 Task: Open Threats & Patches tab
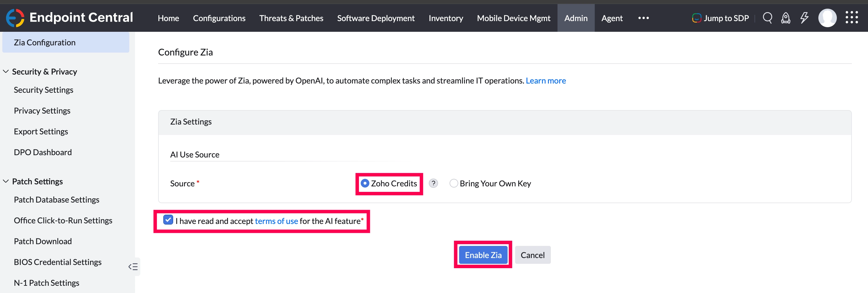click(291, 18)
